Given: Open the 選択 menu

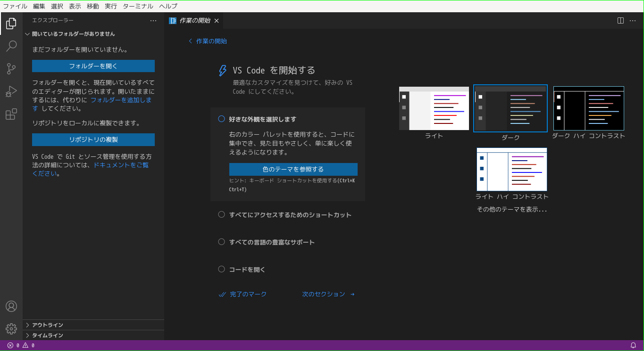Looking at the screenshot, I should [x=57, y=6].
